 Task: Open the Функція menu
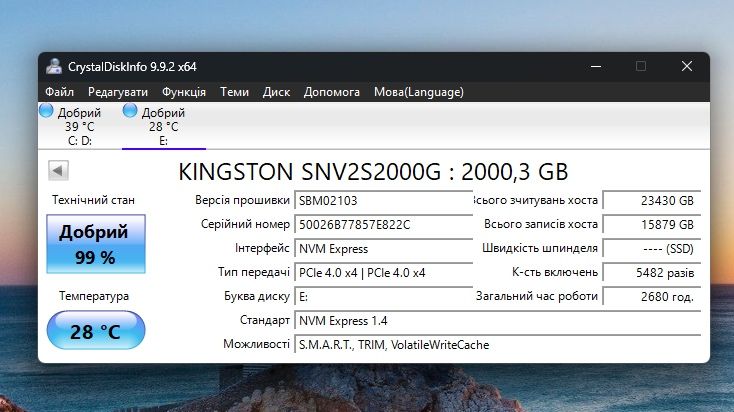[x=184, y=92]
